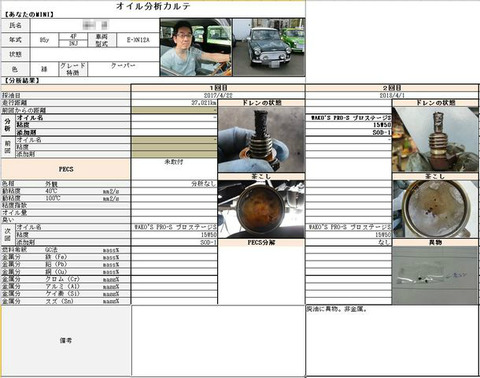Select the スズ (Sn) metal row
480x378 pixels.
pyautogui.click(x=65, y=301)
